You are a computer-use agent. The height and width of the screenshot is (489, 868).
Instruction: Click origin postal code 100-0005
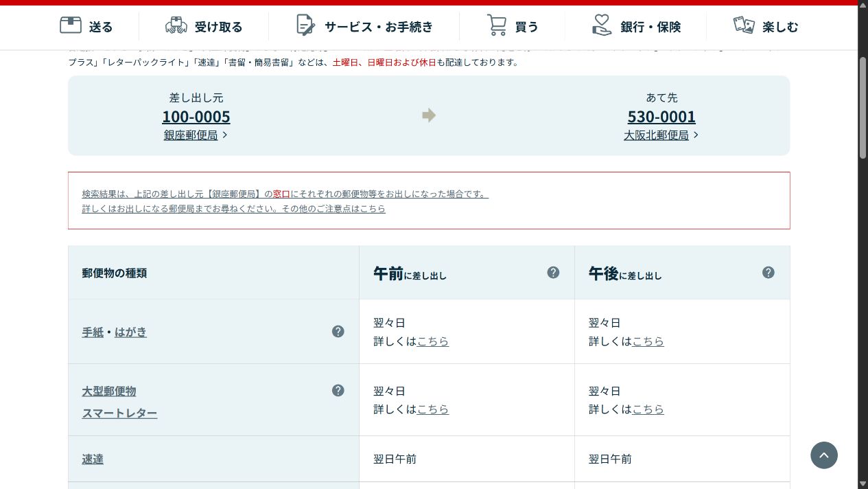tap(196, 117)
